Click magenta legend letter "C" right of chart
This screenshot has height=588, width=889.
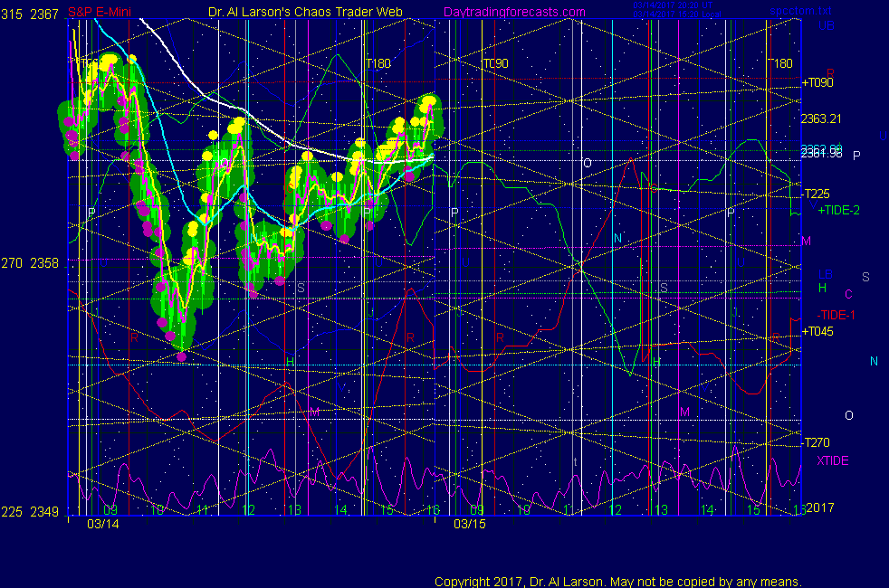pyautogui.click(x=849, y=294)
